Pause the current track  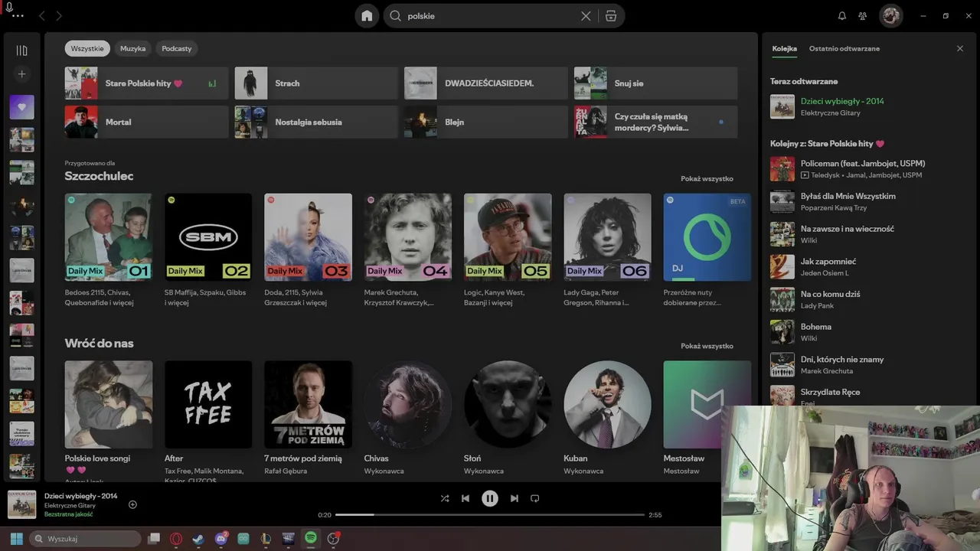point(490,498)
